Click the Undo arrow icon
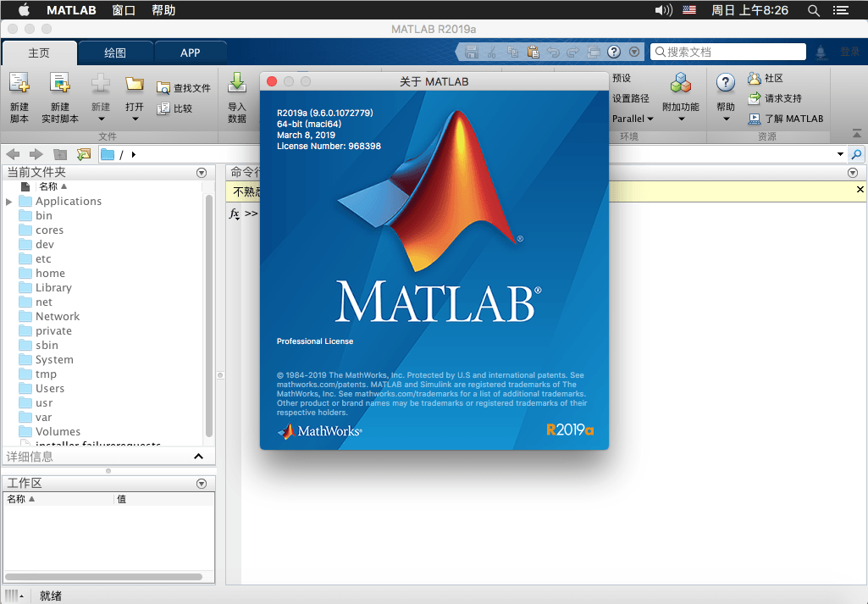The height and width of the screenshot is (604, 868). pyautogui.click(x=553, y=52)
